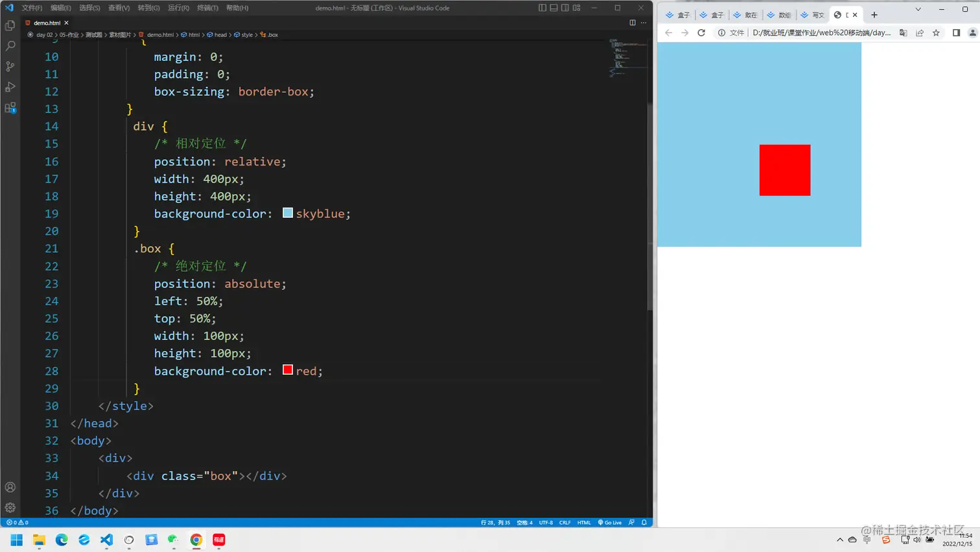The width and height of the screenshot is (980, 552).
Task: Open the Chrome profile avatar
Action: pos(973,32)
